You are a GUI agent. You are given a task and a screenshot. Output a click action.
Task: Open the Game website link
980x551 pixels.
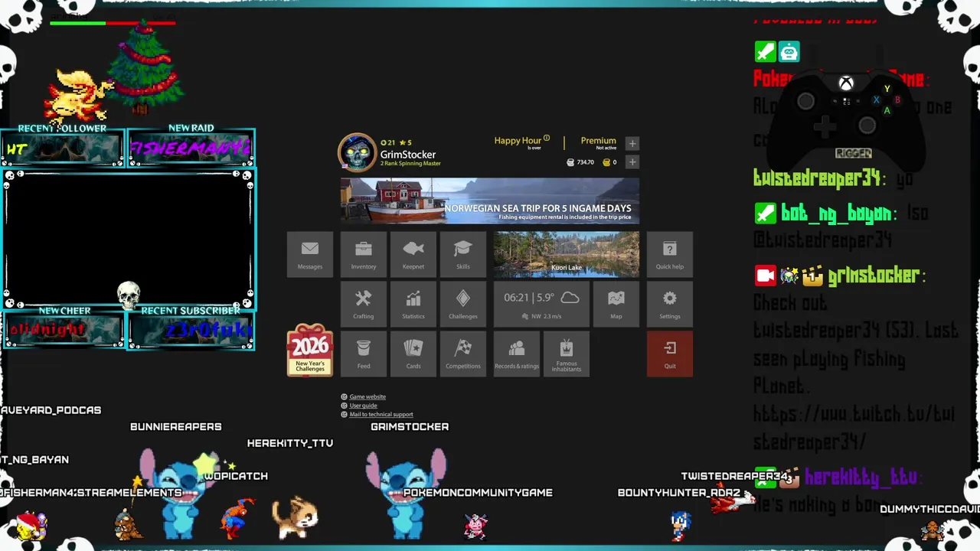(x=367, y=396)
